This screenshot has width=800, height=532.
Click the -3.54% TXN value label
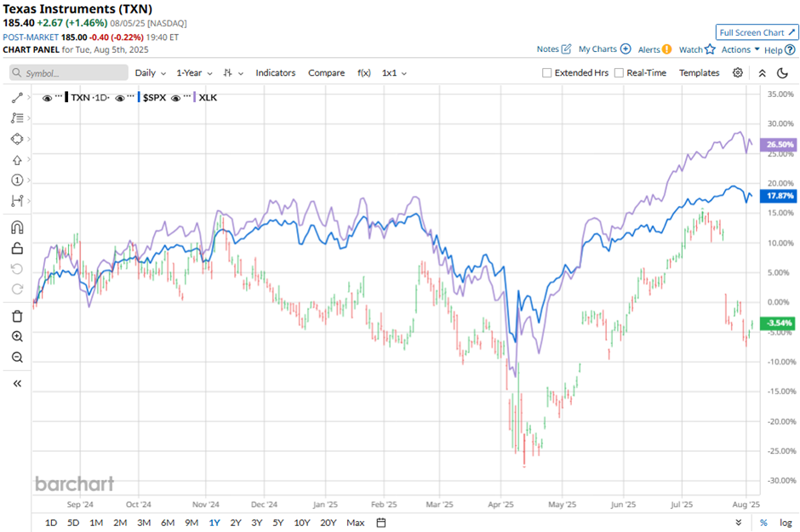click(779, 323)
